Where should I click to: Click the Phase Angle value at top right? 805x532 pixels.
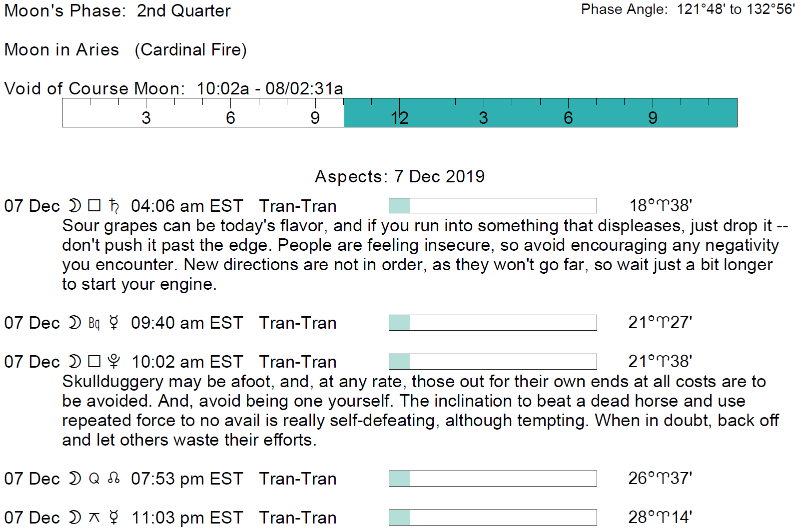pyautogui.click(x=735, y=9)
